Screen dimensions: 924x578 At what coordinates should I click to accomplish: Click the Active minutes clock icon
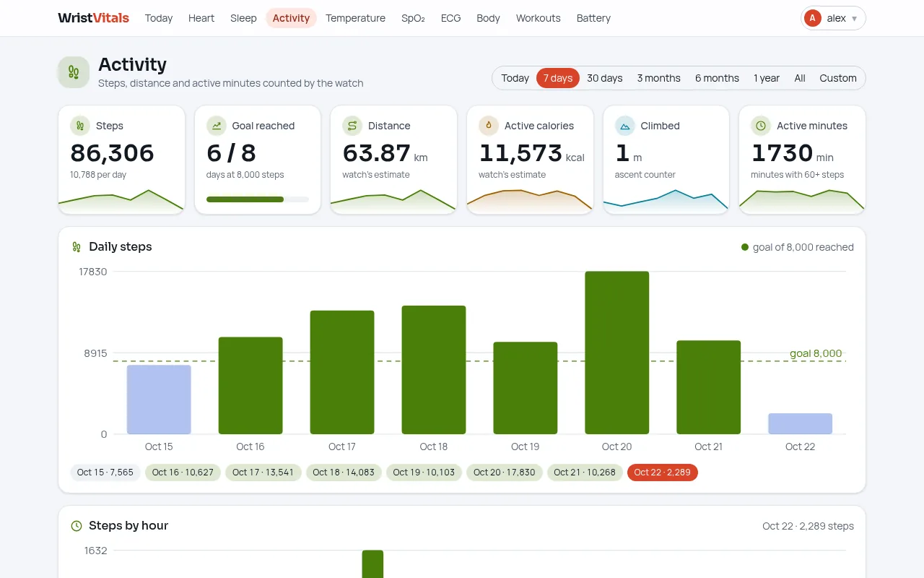pyautogui.click(x=761, y=126)
